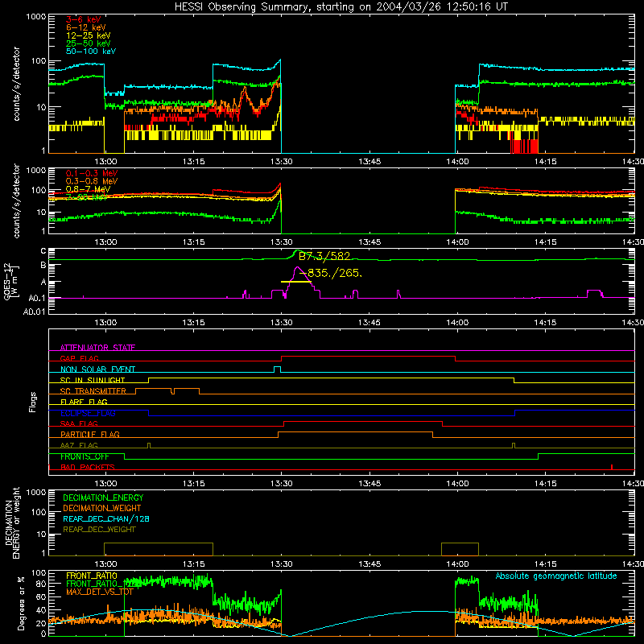
Task: Select the SC_TRANSMITTER flag label
Action: click(x=93, y=391)
